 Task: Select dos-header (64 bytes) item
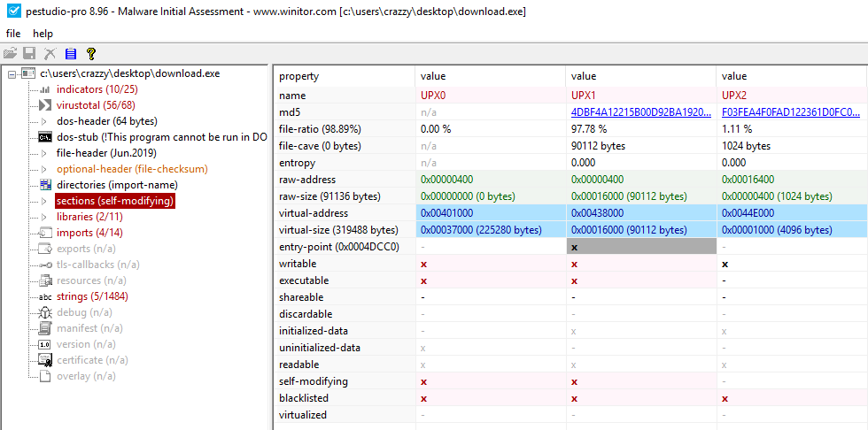tap(107, 121)
